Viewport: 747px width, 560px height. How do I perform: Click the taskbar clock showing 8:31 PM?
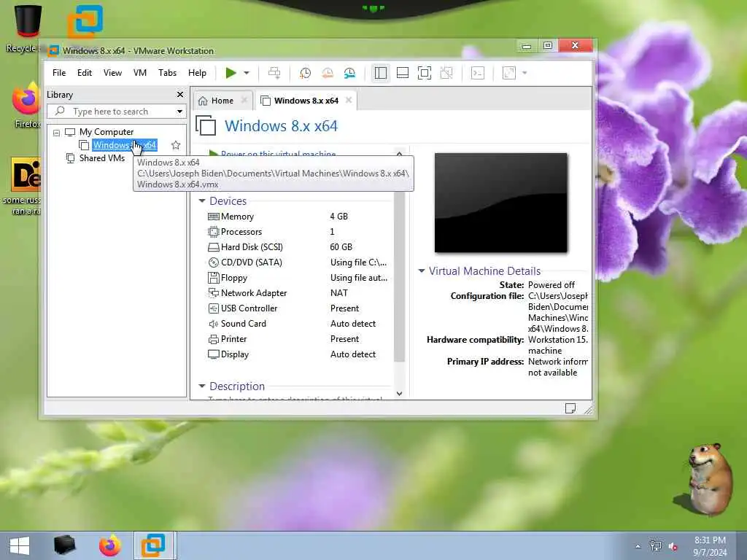click(710, 545)
